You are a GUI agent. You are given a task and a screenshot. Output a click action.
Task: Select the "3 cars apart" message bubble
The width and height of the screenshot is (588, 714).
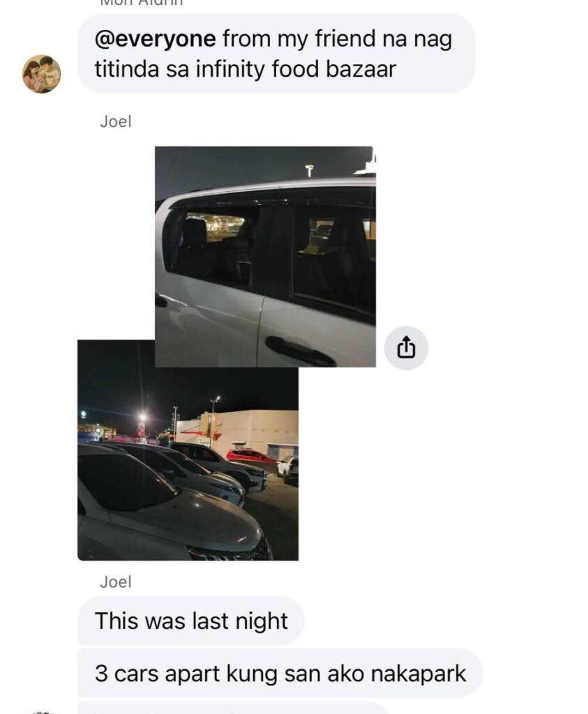pos(280,674)
